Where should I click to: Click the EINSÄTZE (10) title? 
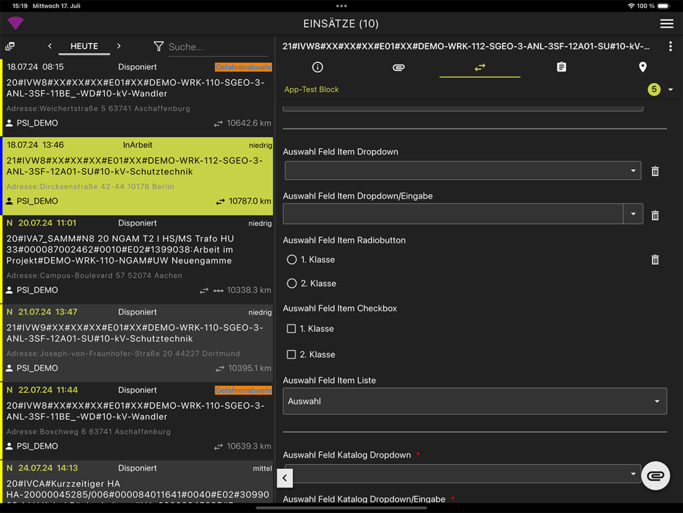tap(341, 24)
